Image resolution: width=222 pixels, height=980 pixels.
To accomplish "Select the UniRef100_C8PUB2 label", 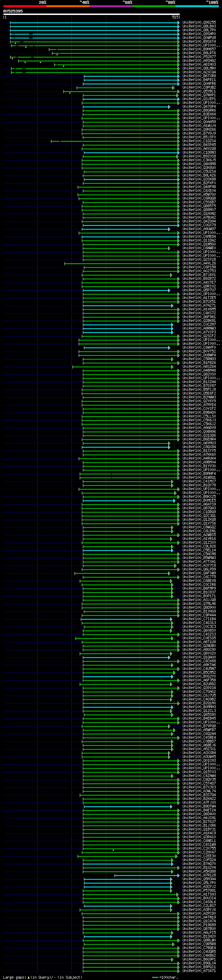I will coord(199,88).
